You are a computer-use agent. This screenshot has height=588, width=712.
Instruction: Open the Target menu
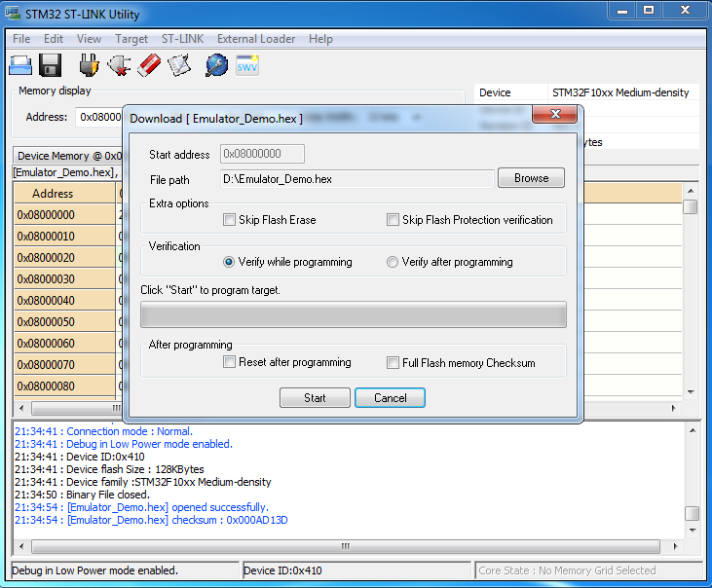[x=131, y=39]
